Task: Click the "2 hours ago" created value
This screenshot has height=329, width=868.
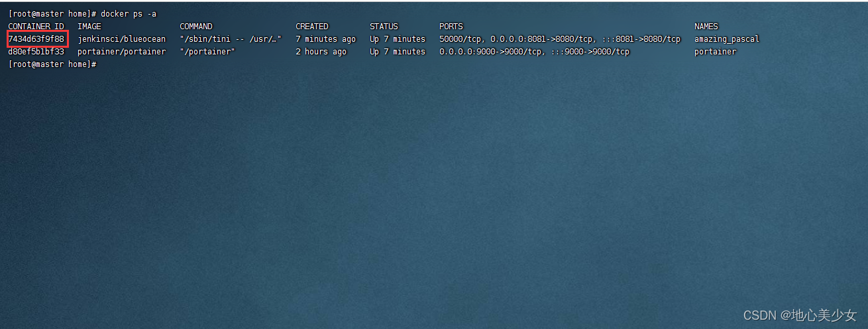Action: (x=321, y=52)
